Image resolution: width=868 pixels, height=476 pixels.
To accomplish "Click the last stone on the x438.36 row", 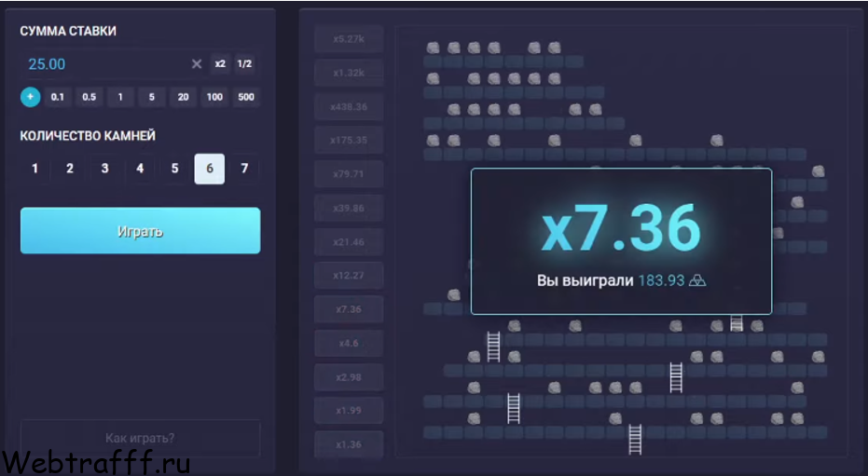I will tap(596, 110).
